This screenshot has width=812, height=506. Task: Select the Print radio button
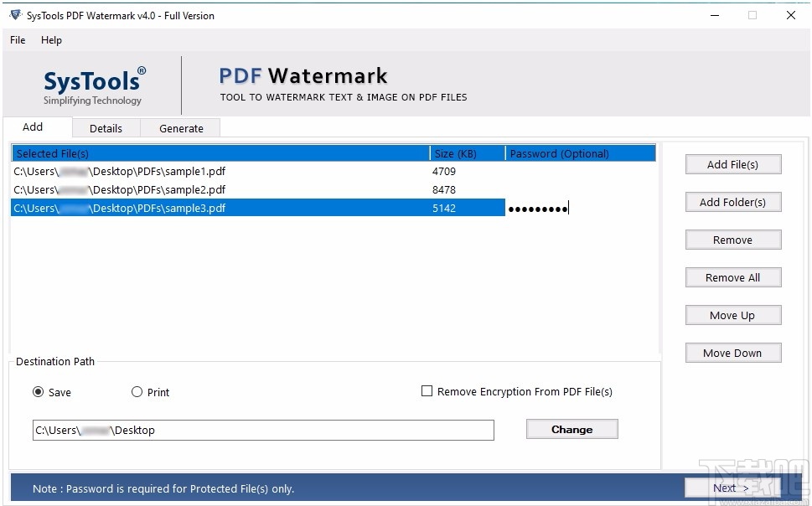(137, 392)
